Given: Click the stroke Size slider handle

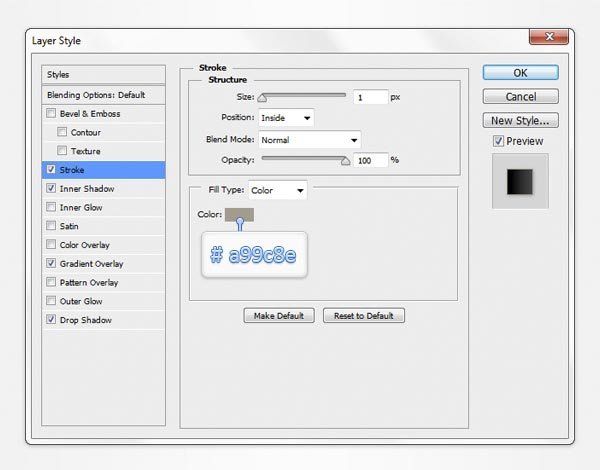Looking at the screenshot, I should coord(262,98).
